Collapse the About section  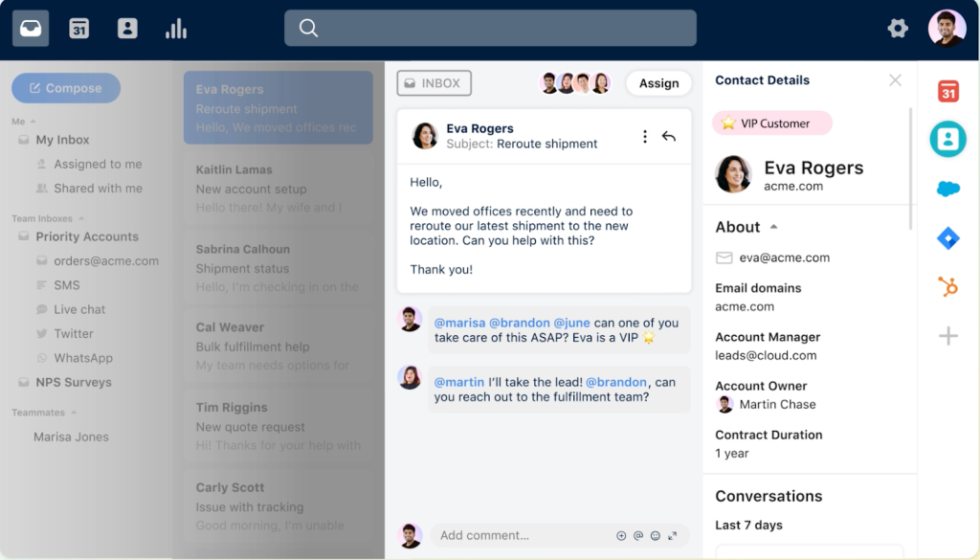coord(773,227)
